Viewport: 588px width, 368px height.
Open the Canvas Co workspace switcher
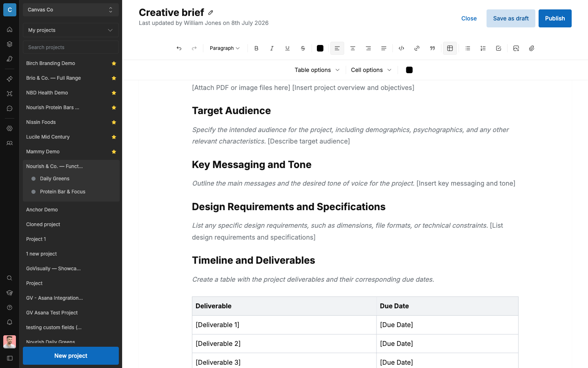tap(71, 10)
